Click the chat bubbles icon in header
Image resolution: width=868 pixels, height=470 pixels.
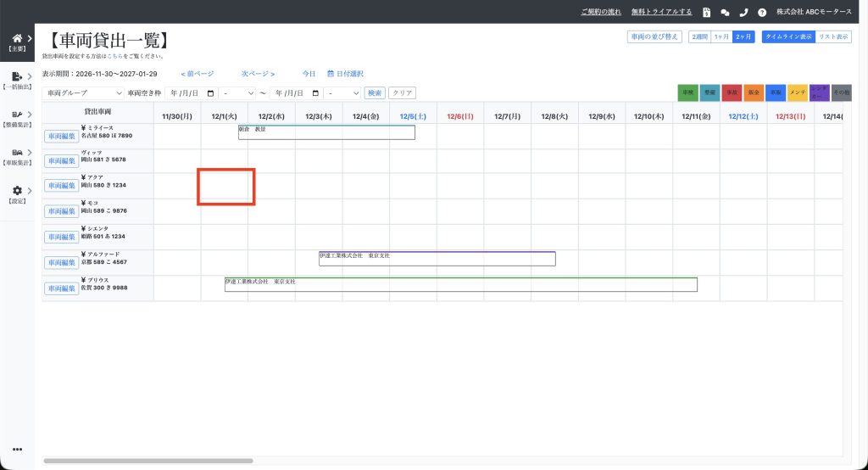(725, 12)
